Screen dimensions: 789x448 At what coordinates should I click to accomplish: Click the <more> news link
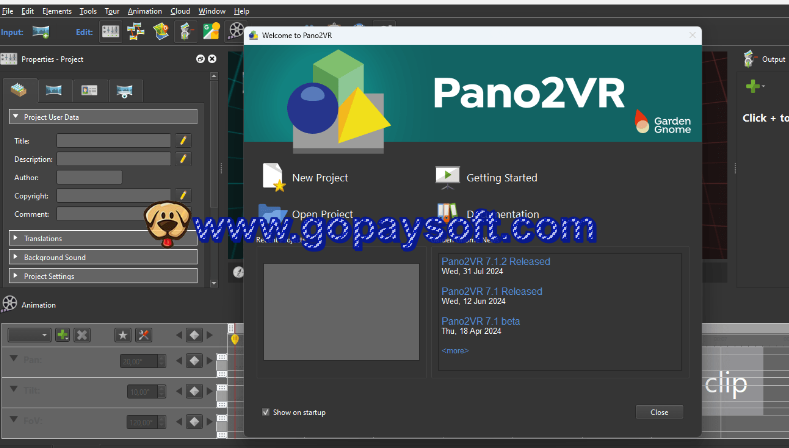(455, 350)
